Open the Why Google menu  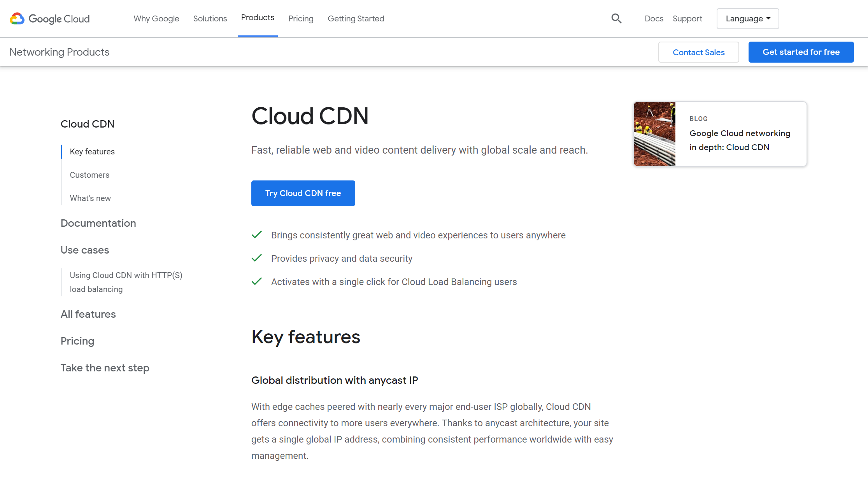coord(156,19)
